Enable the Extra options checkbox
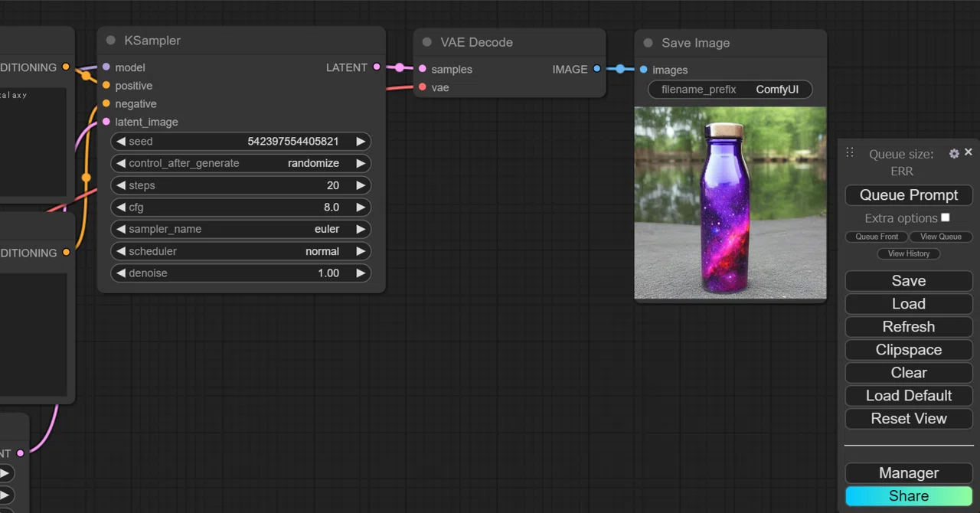Image resolution: width=980 pixels, height=513 pixels. 946,217
